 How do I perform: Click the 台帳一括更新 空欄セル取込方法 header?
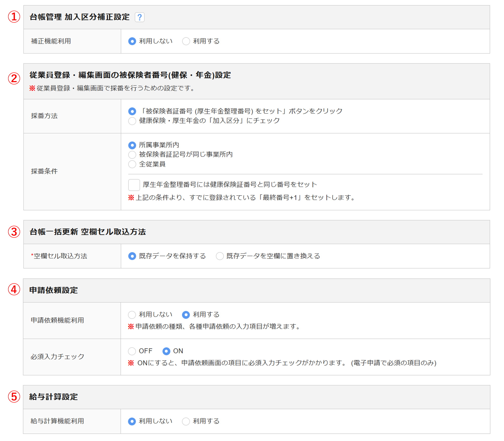pyautogui.click(x=87, y=232)
